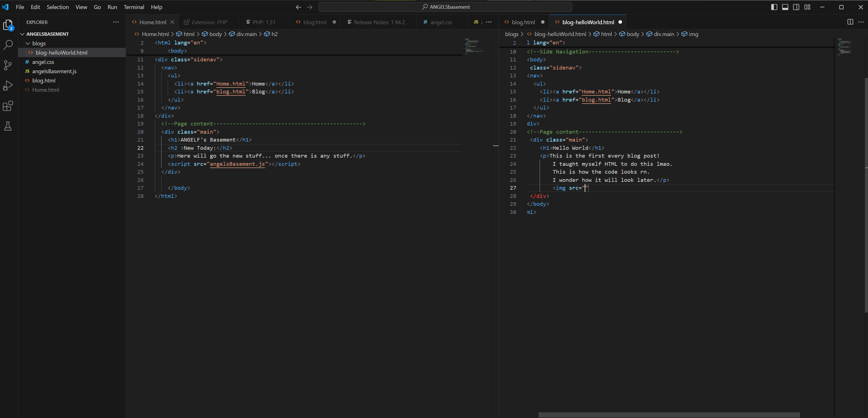The height and width of the screenshot is (418, 868).
Task: Toggle the primary side bar layout icon
Action: click(x=774, y=7)
